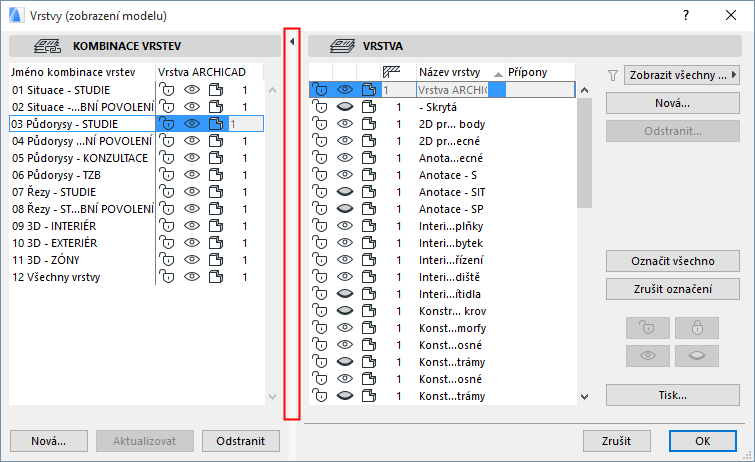This screenshot has height=462, width=755.
Task: Click the intersection group column header icon
Action: click(x=391, y=72)
